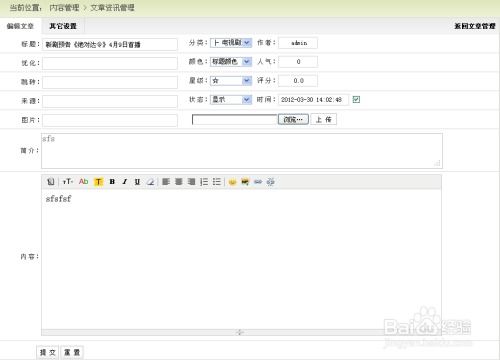Click the editor bottom resize handle
Viewport: 500px width, 360px height.
[x=241, y=332]
